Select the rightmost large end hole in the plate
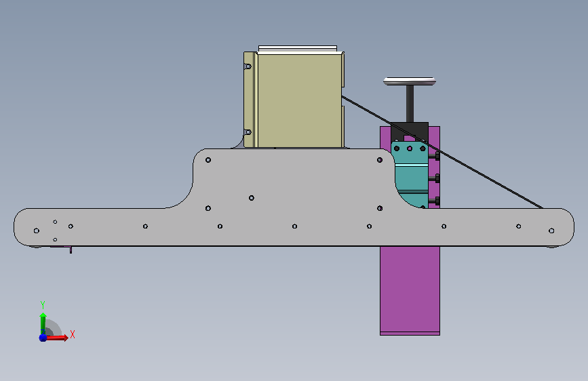This screenshot has height=381, width=588. (551, 230)
